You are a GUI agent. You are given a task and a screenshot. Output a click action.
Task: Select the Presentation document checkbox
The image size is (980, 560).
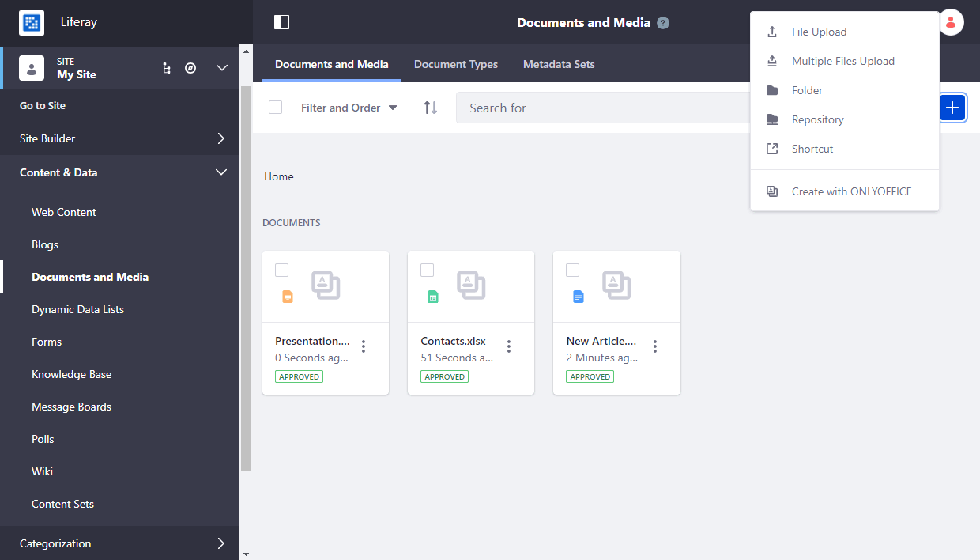click(x=282, y=271)
